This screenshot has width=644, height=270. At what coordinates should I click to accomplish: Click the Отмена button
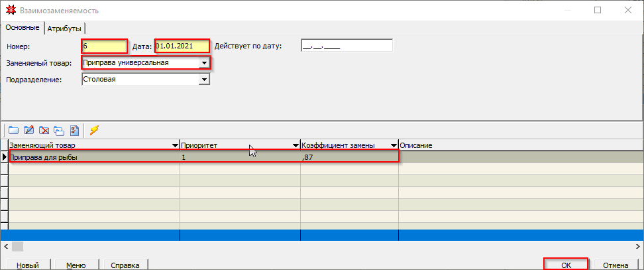click(x=616, y=265)
